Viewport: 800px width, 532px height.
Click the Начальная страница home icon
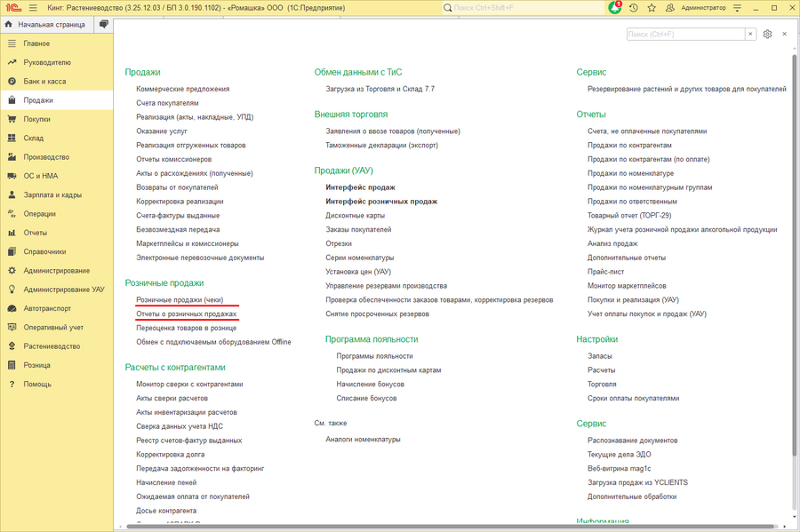pyautogui.click(x=9, y=25)
